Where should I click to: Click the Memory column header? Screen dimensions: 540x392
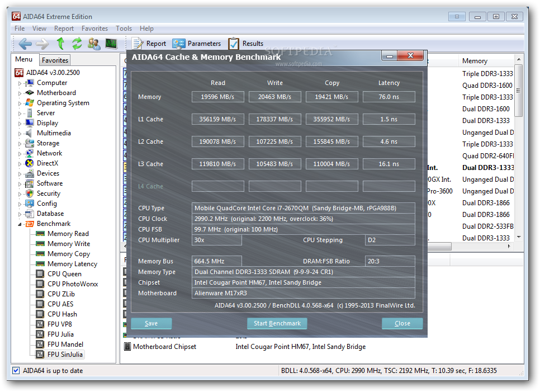[475, 61]
